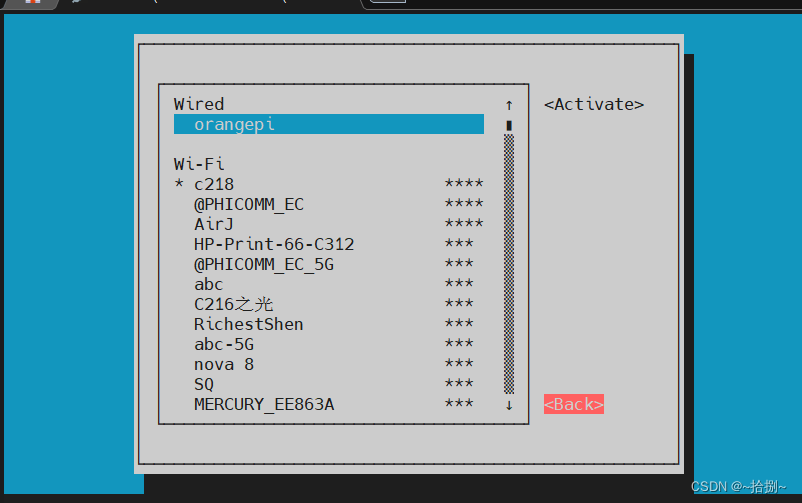Choose the SQ Wi-Fi network
This screenshot has width=802, height=503.
(329, 384)
